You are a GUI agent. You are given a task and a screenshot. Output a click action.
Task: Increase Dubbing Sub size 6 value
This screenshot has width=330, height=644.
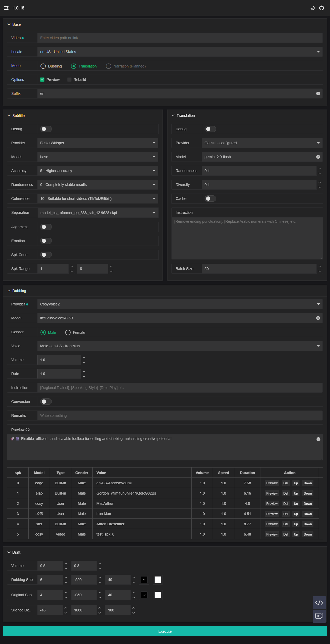tap(66, 577)
